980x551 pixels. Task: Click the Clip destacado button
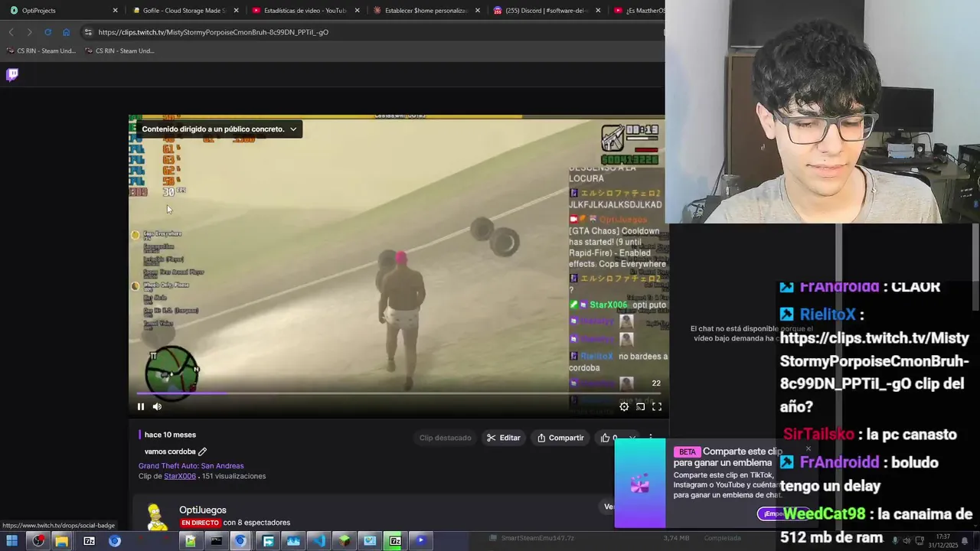click(x=445, y=438)
